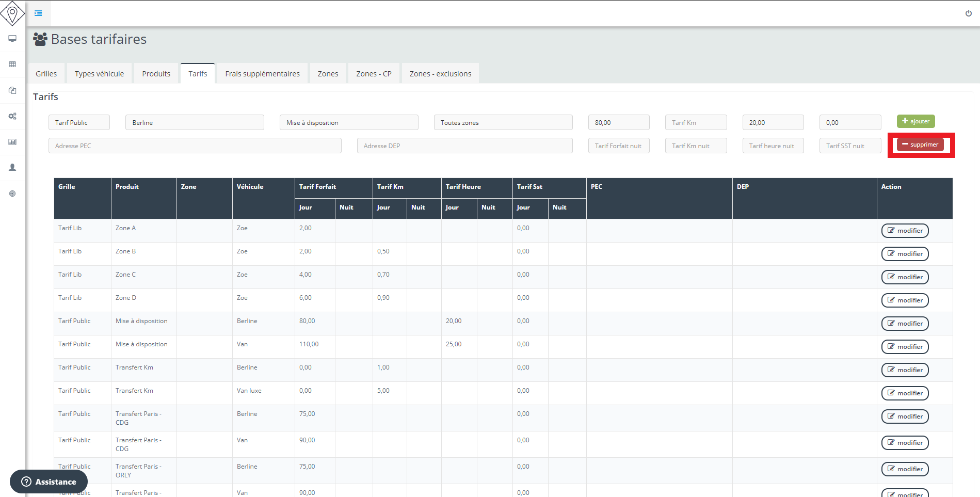Switch to the Frais supplémentaires tab
This screenshot has height=497, width=980.
click(262, 74)
